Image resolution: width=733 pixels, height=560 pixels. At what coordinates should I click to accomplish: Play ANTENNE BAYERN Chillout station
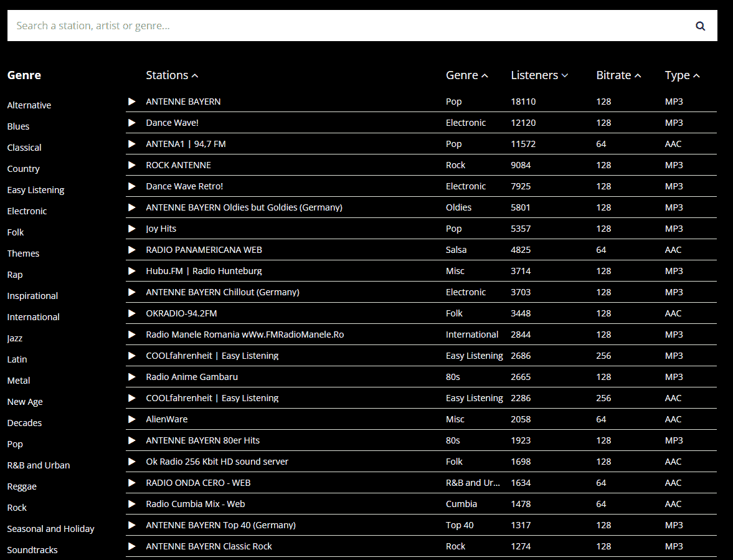(132, 292)
